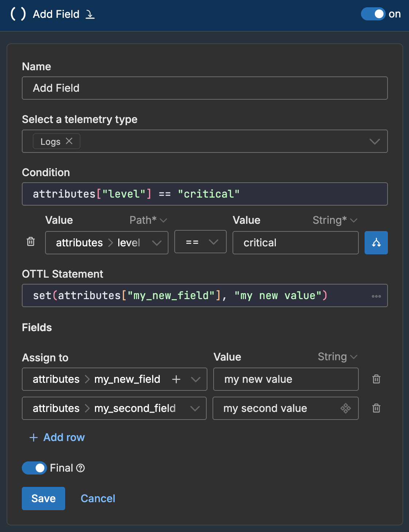Expand the telemetry type dropdown
This screenshot has height=532, width=409.
(374, 142)
